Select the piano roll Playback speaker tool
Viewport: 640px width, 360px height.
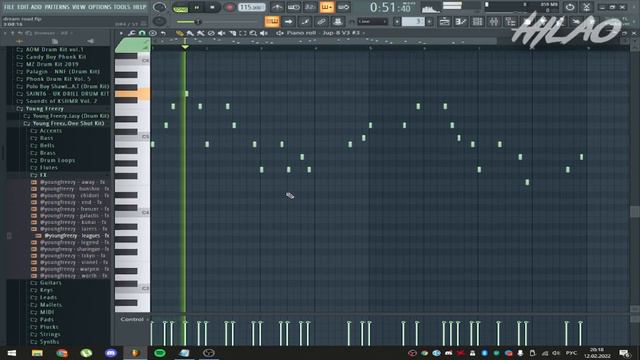(x=264, y=33)
